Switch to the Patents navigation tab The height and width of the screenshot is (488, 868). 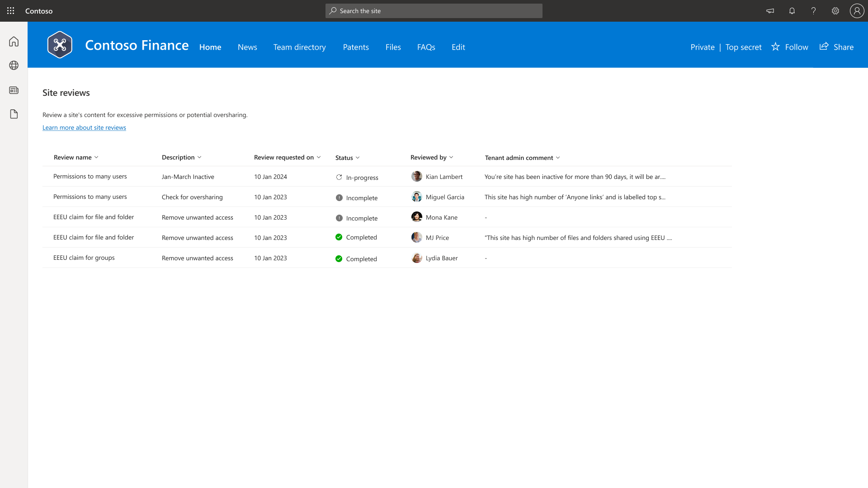(x=356, y=47)
